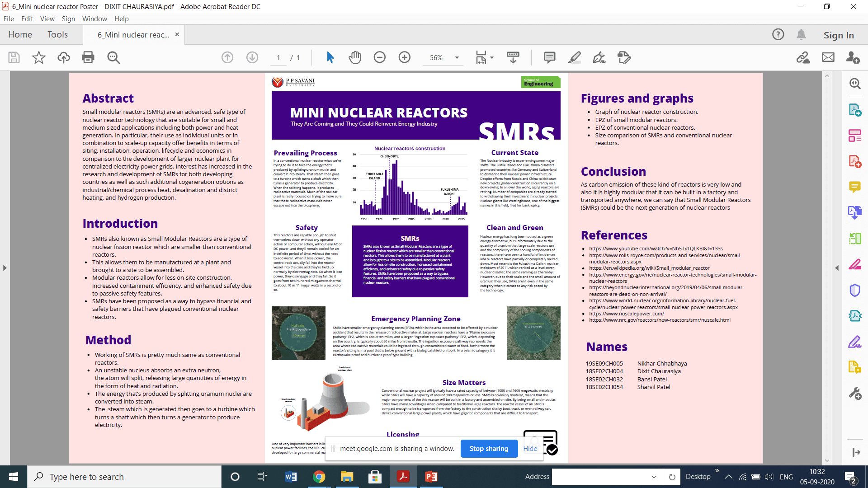868x488 pixels.
Task: Zoom out with the minus button
Action: pyautogui.click(x=380, y=57)
